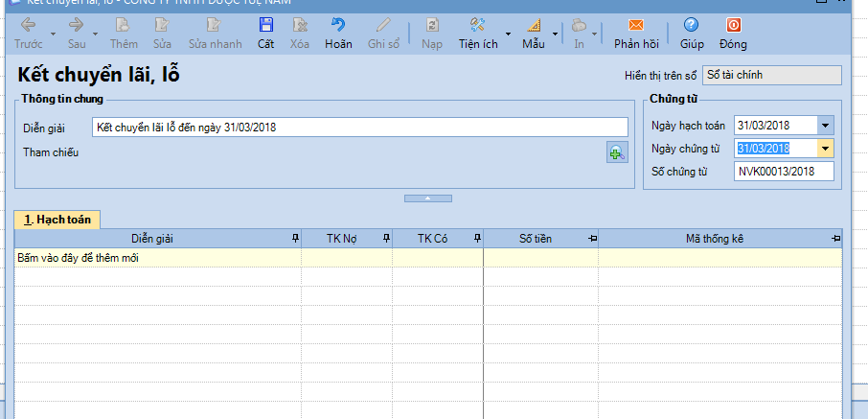Click 'Bấm vào đây để thêm mới' row
Image resolution: width=868 pixels, height=419 pixels.
[x=428, y=258]
